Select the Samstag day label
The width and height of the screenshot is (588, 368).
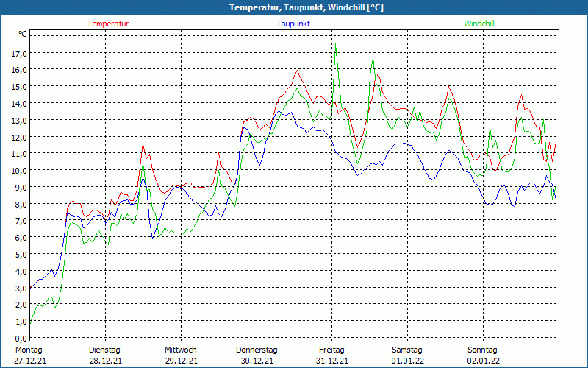click(407, 350)
